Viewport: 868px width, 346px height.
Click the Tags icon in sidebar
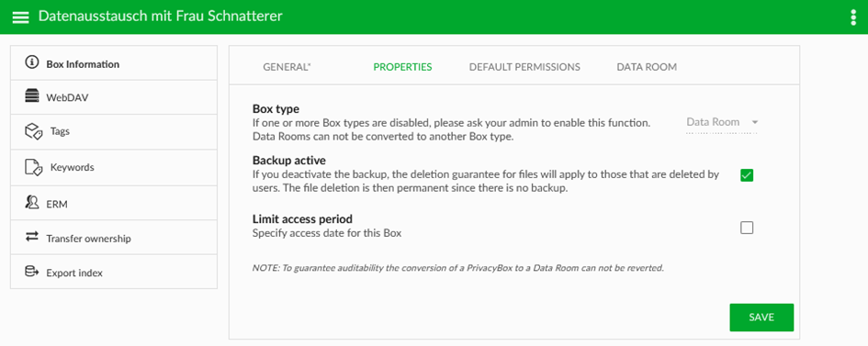pos(34,131)
